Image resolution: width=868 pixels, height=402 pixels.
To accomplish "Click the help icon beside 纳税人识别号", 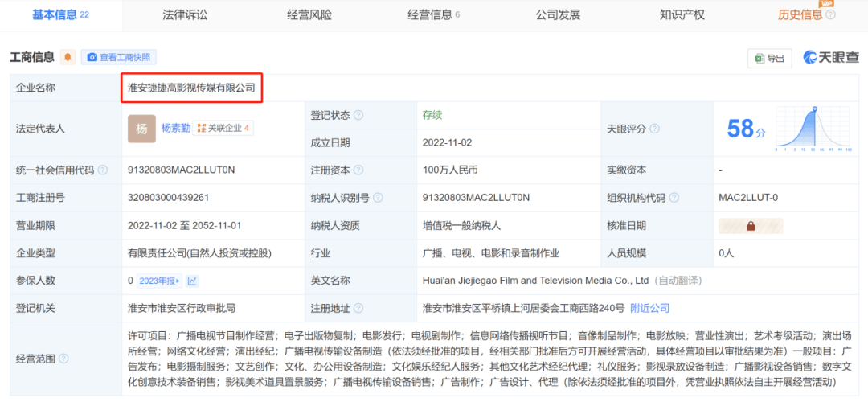I will pyautogui.click(x=378, y=198).
